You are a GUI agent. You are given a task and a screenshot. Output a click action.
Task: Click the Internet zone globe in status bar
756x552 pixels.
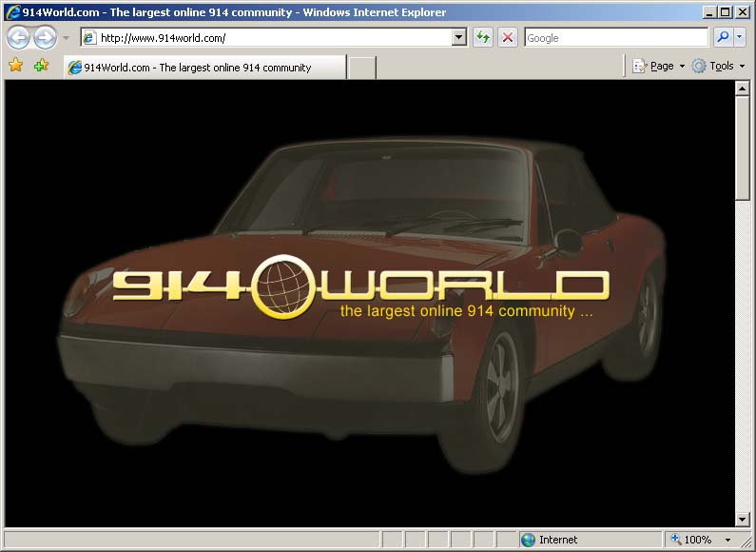pyautogui.click(x=528, y=540)
